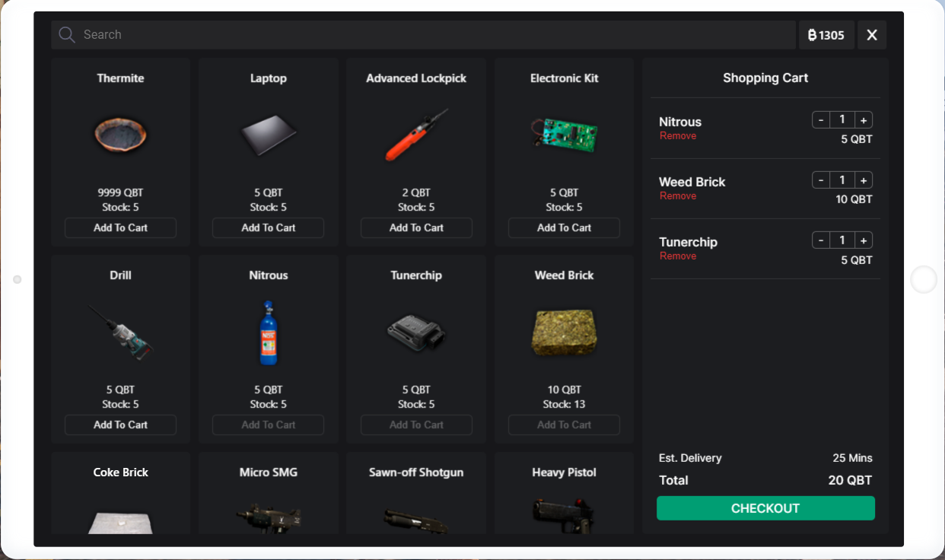Screen dimensions: 945x560
Task: Click the Thermite item image
Action: (120, 135)
